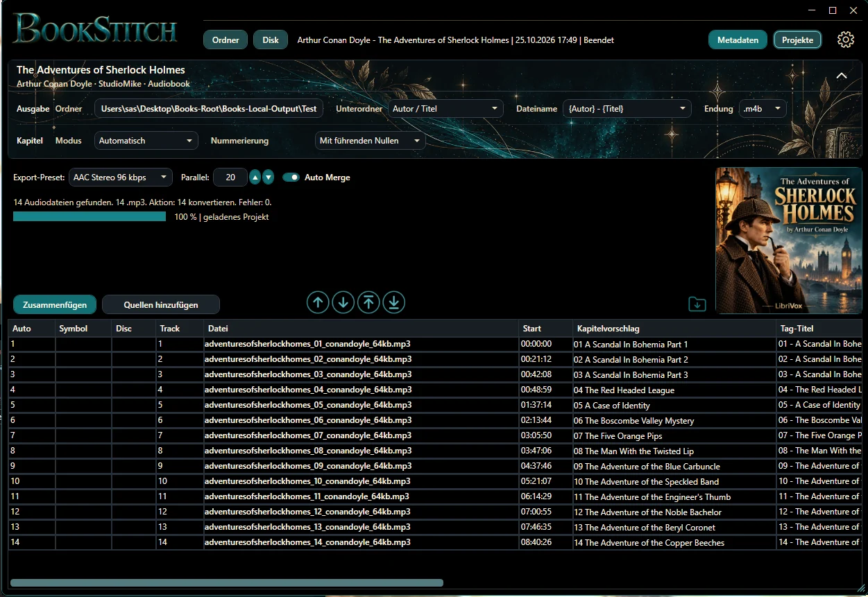Viewport: 868px width, 597px height.
Task: Click the Ordner button in top bar
Action: click(x=225, y=40)
